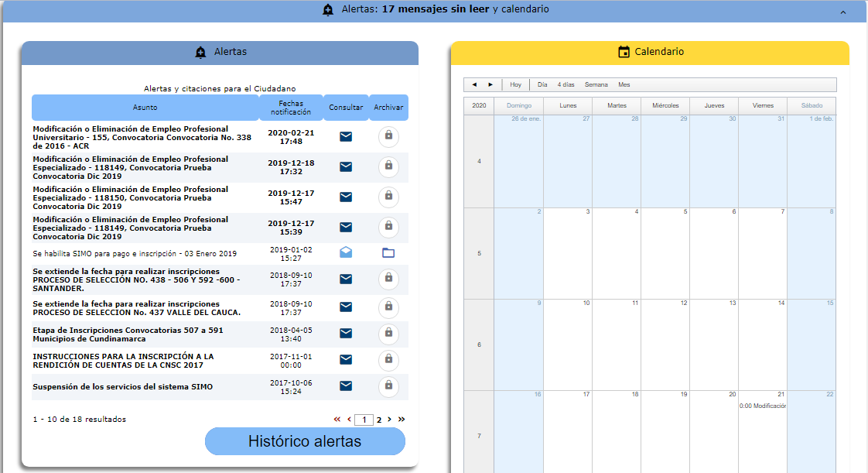Go to previous period with the left calendar arrow
868x473 pixels.
click(x=475, y=84)
